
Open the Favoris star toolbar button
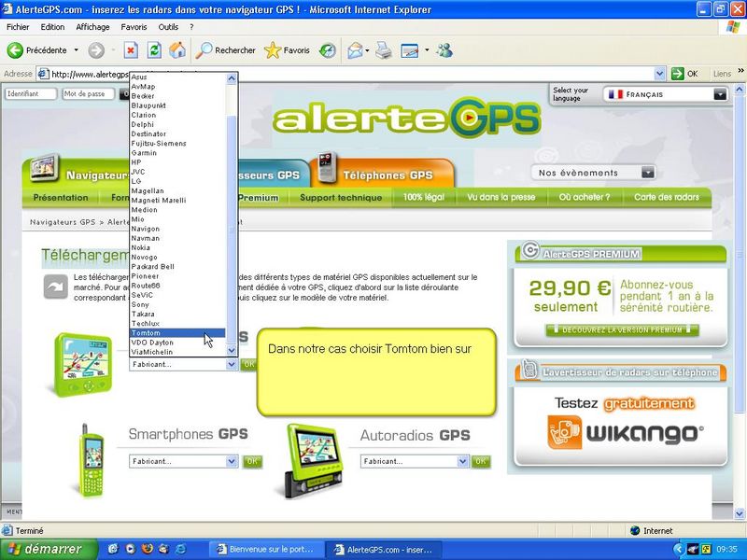click(x=287, y=50)
